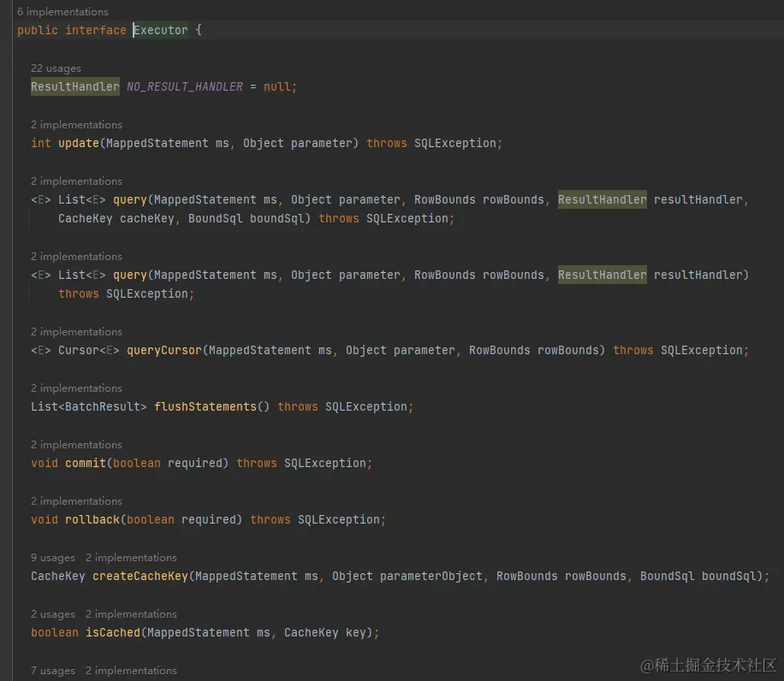Click CacheKey return type of createCacheKey
Viewport: 784px width, 681px height.
[58, 576]
